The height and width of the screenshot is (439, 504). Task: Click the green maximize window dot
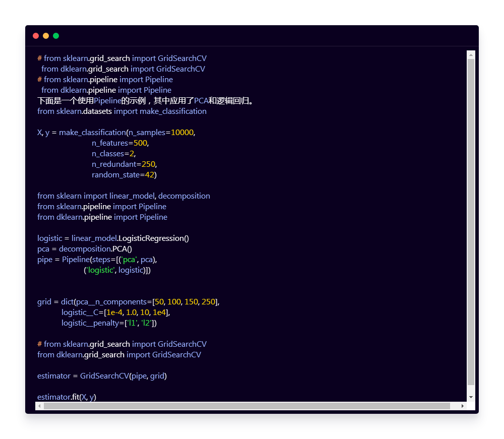tap(56, 36)
